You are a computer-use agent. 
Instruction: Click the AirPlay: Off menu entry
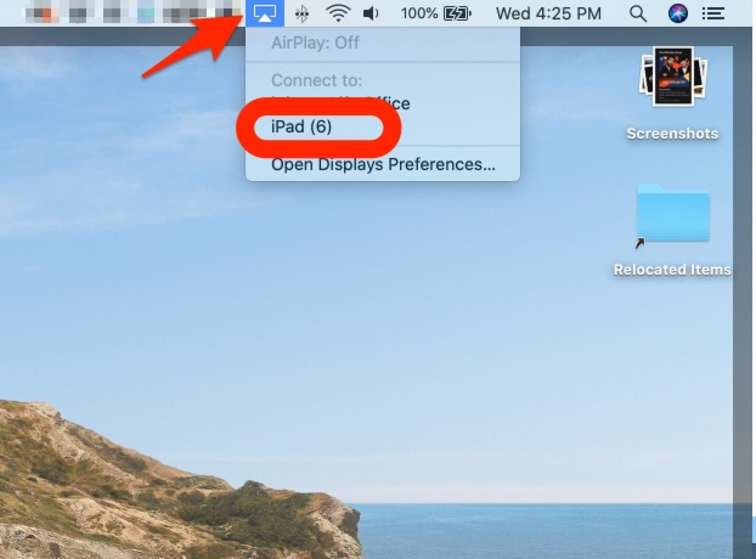(x=315, y=43)
